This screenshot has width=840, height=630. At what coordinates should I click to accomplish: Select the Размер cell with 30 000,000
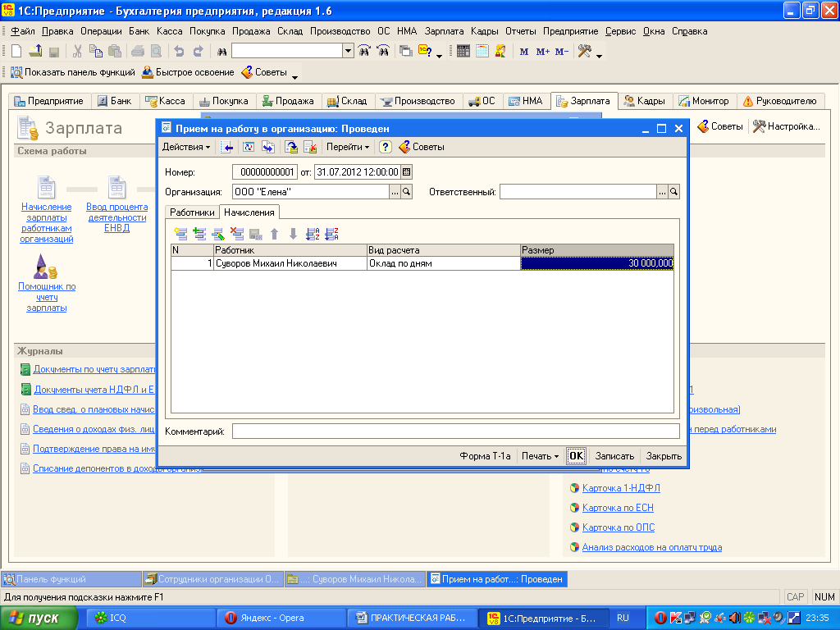coord(597,263)
